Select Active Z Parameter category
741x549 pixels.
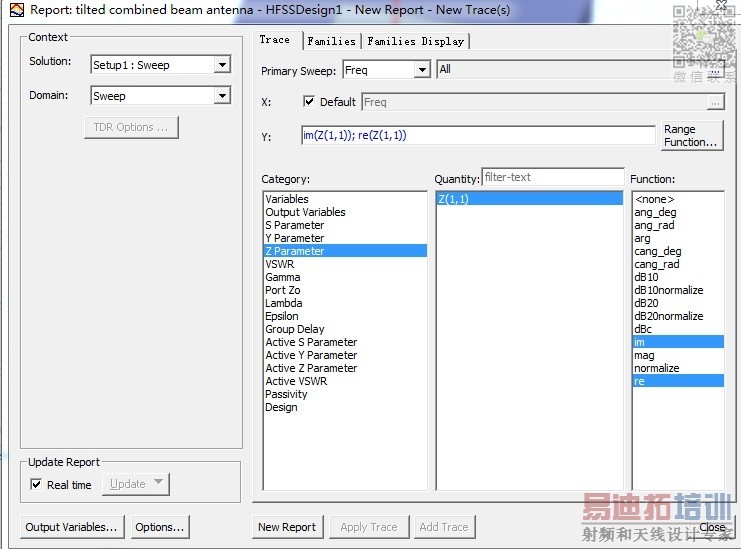(x=345, y=368)
